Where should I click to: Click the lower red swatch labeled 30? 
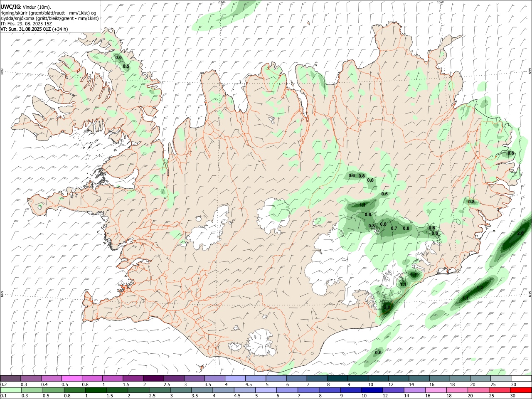pos(521,390)
